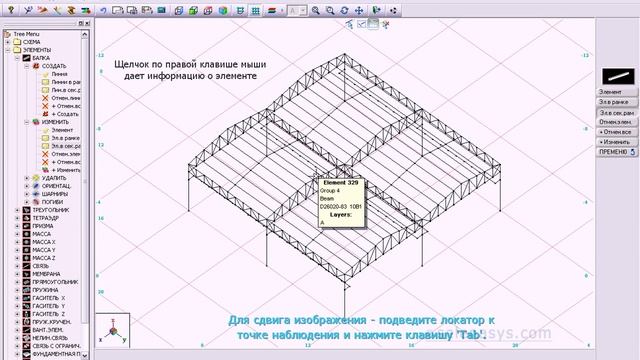
Task: Click the checkmark mini-toolbar icon above viewport
Action: 361,24
